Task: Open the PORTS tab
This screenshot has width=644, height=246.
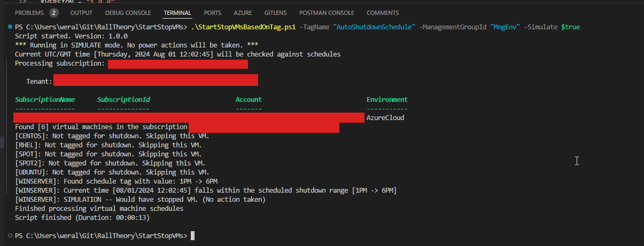Action: click(x=212, y=13)
